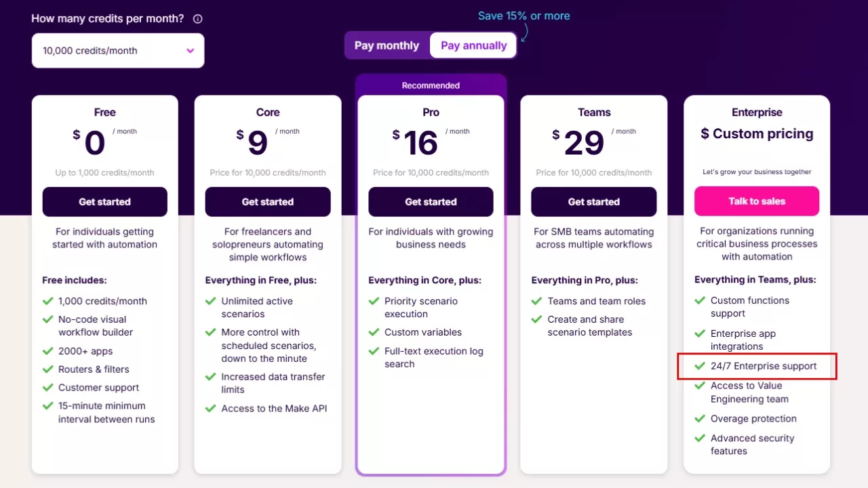Switch billing to Pay annually
This screenshot has height=488, width=868.
click(473, 45)
